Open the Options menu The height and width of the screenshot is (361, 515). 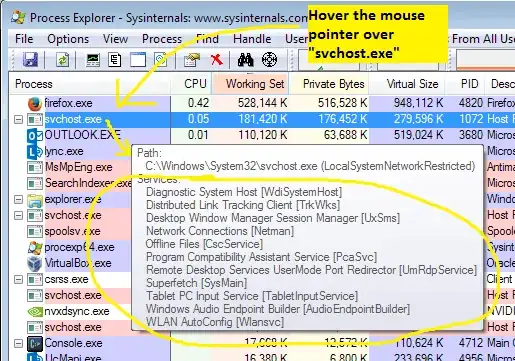pos(68,39)
